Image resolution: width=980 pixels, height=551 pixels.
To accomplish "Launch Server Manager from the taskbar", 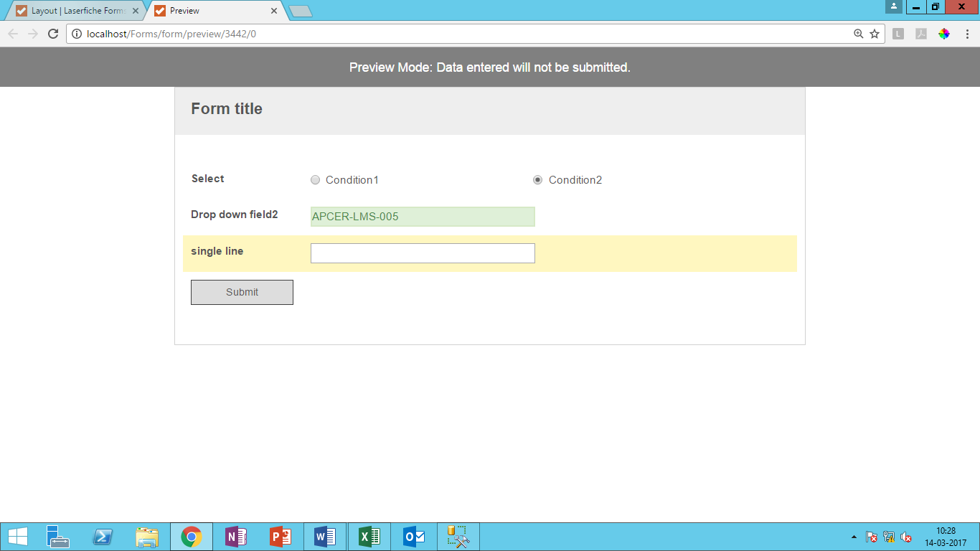I will click(58, 537).
